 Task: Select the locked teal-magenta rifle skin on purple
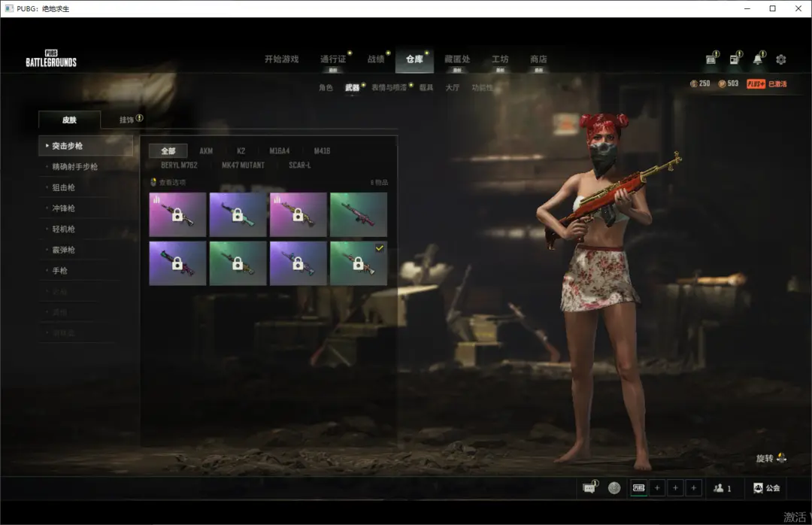tap(177, 263)
